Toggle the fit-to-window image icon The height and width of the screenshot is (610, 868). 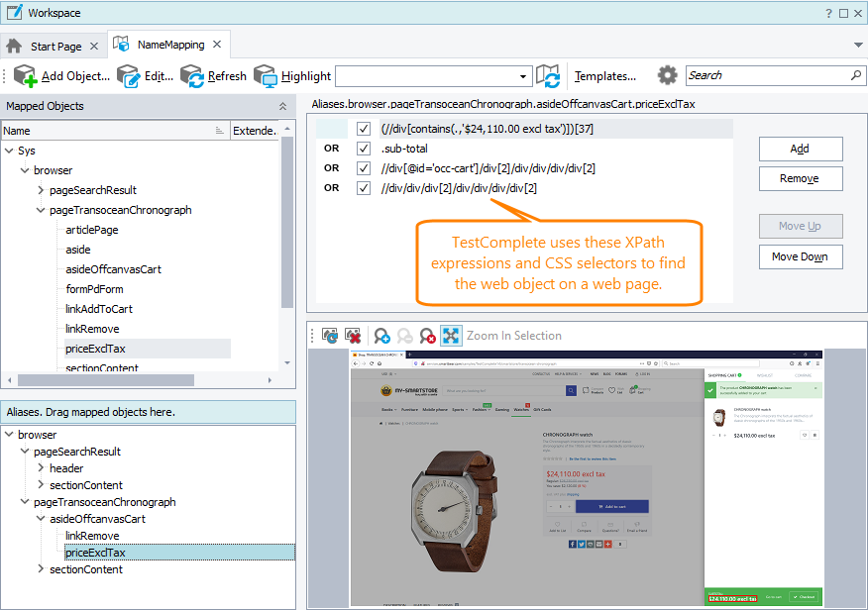(x=451, y=336)
